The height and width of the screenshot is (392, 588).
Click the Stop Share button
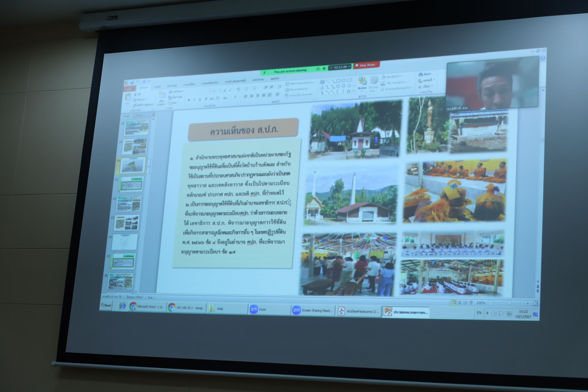[367, 65]
